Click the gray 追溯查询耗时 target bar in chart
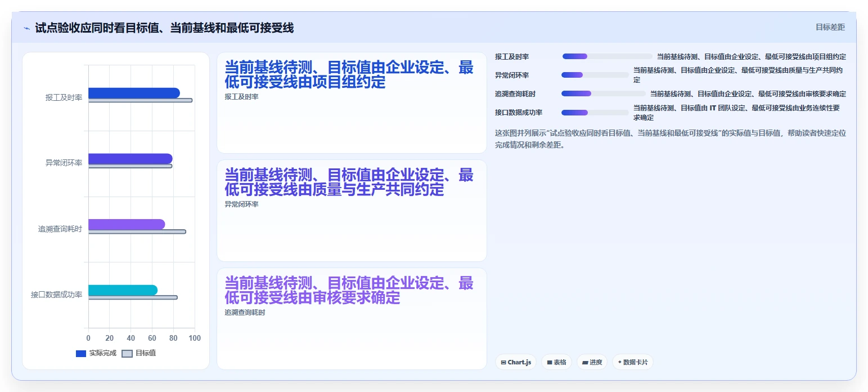The height and width of the screenshot is (392, 868). tap(137, 231)
